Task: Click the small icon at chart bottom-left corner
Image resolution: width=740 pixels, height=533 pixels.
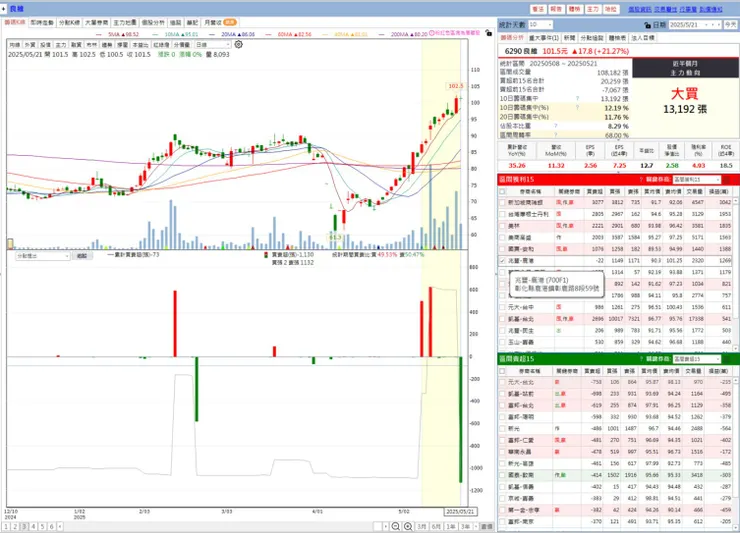Action: click(10, 244)
